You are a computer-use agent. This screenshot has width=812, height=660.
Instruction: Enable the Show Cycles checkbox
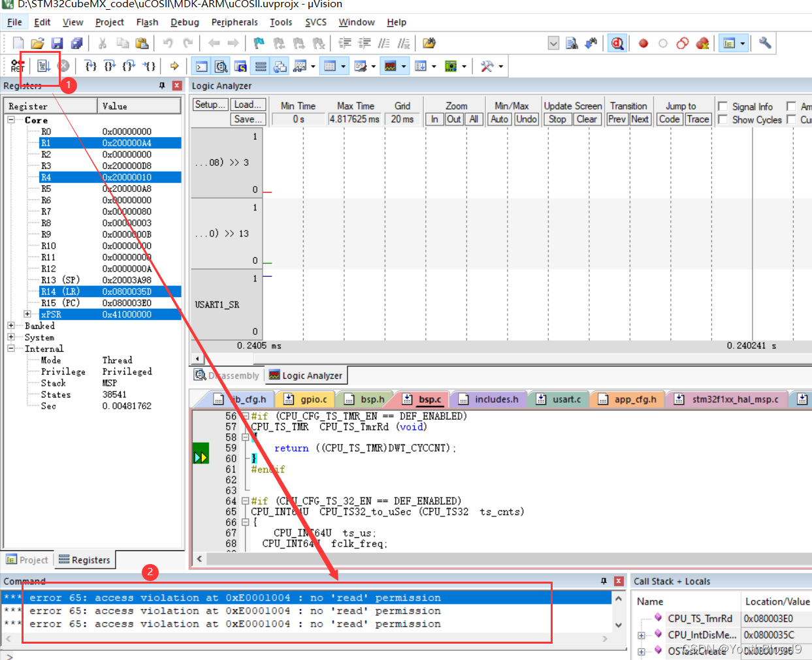pos(723,119)
